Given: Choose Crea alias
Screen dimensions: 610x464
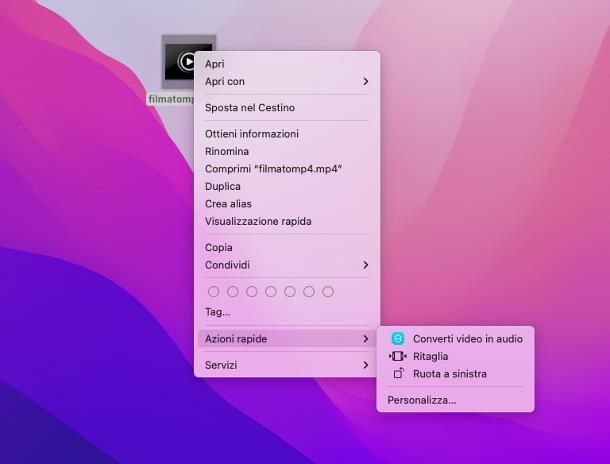Looking at the screenshot, I should [x=287, y=204].
